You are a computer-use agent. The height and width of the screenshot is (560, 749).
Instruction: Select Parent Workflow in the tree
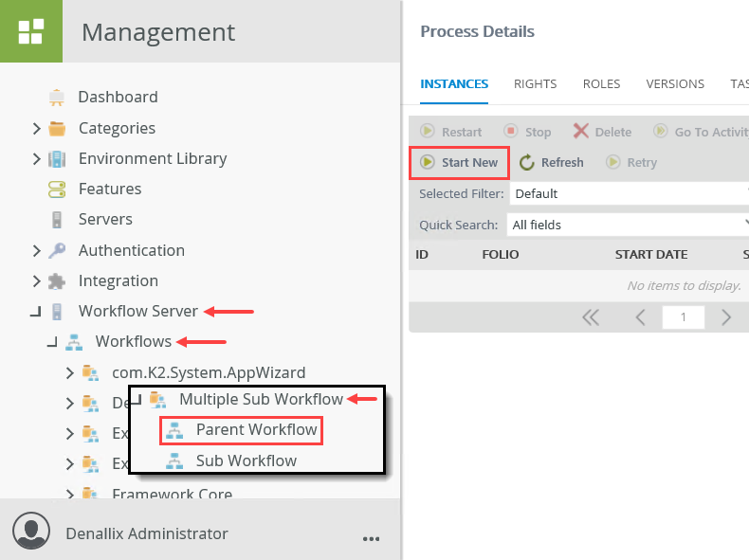pos(256,429)
